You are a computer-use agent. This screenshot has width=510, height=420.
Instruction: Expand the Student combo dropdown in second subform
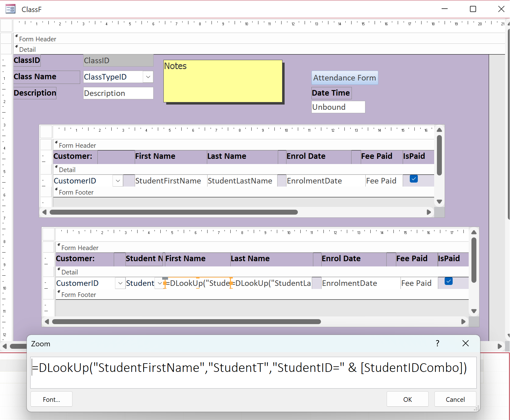[x=159, y=283]
